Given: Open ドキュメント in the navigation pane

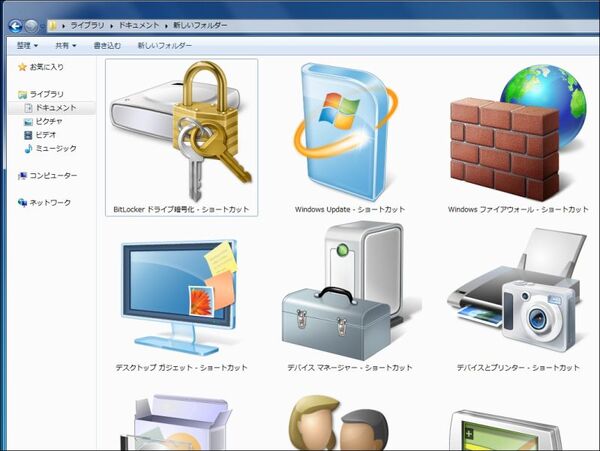Looking at the screenshot, I should tap(56, 108).
